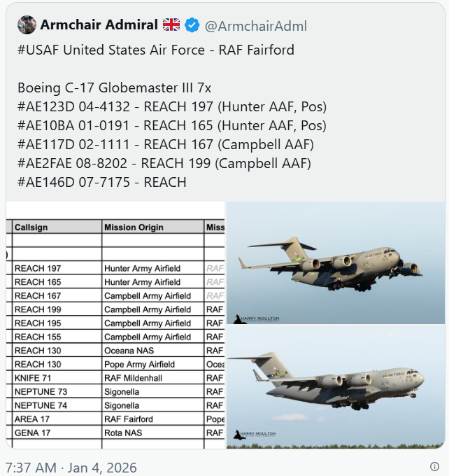Open the @ArmchairAdml handle link
This screenshot has height=476, width=449.
255,26
